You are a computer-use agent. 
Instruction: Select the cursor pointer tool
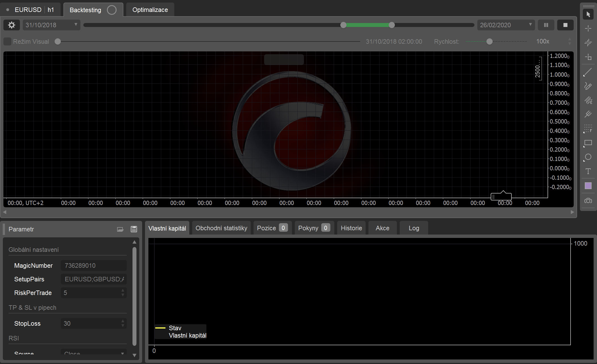(588, 14)
